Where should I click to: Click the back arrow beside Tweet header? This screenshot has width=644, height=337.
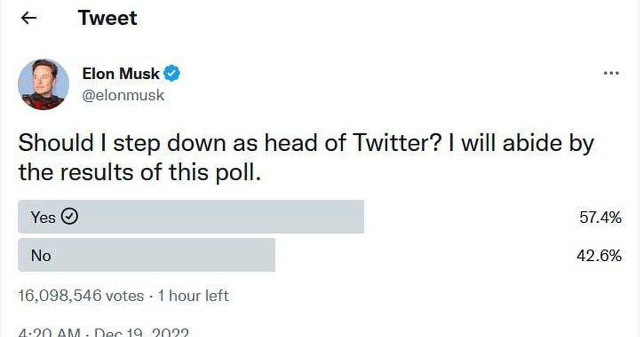pos(28,18)
